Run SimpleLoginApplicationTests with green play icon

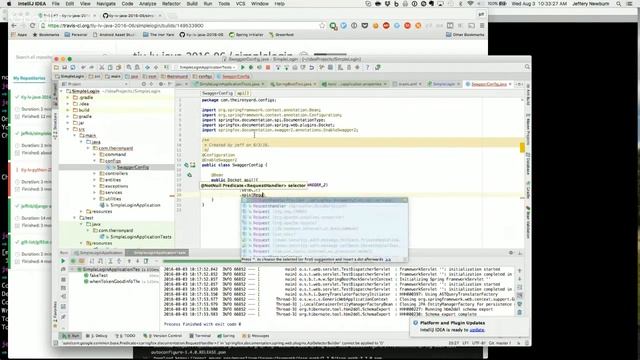(242, 67)
